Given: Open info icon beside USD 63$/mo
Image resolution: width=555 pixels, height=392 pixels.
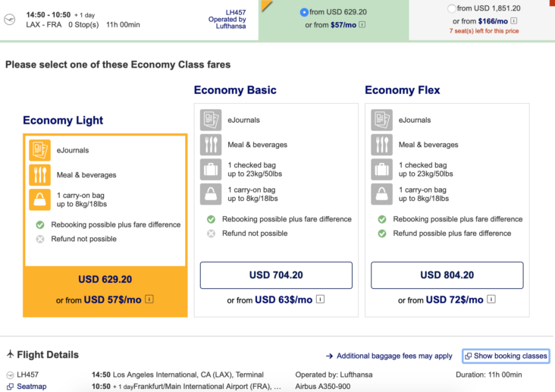Looking at the screenshot, I should (x=320, y=299).
